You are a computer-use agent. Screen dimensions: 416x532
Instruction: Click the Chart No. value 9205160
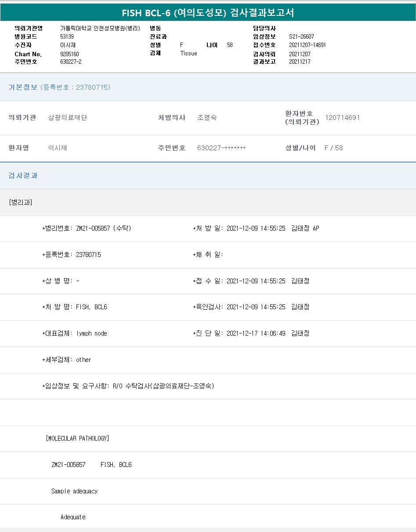coord(69,54)
